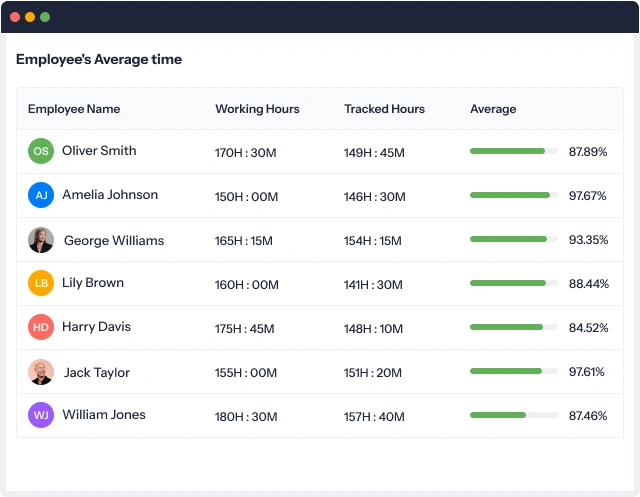Click tracked hours value 151H : 20M
Screen dimensions: 640x497
tap(373, 373)
